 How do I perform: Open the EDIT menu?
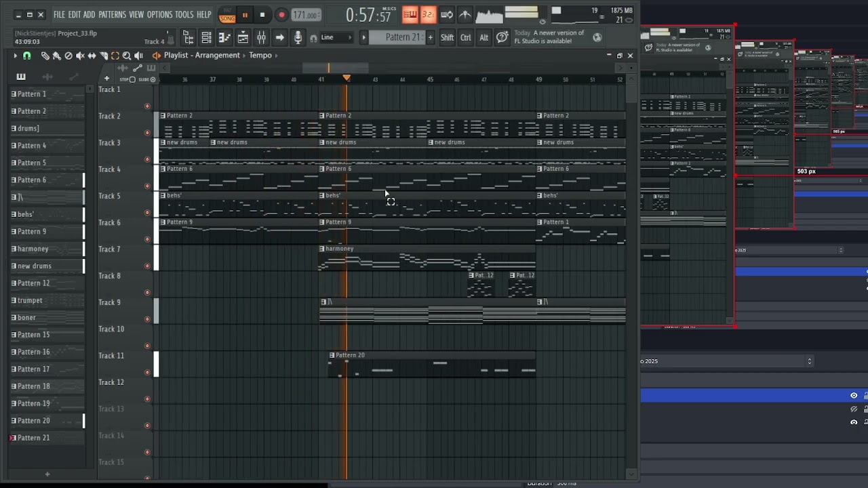[74, 15]
